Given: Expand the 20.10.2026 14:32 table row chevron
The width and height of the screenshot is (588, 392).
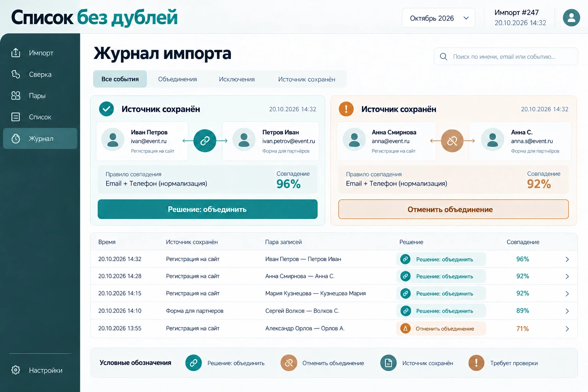Looking at the screenshot, I should pos(567,259).
